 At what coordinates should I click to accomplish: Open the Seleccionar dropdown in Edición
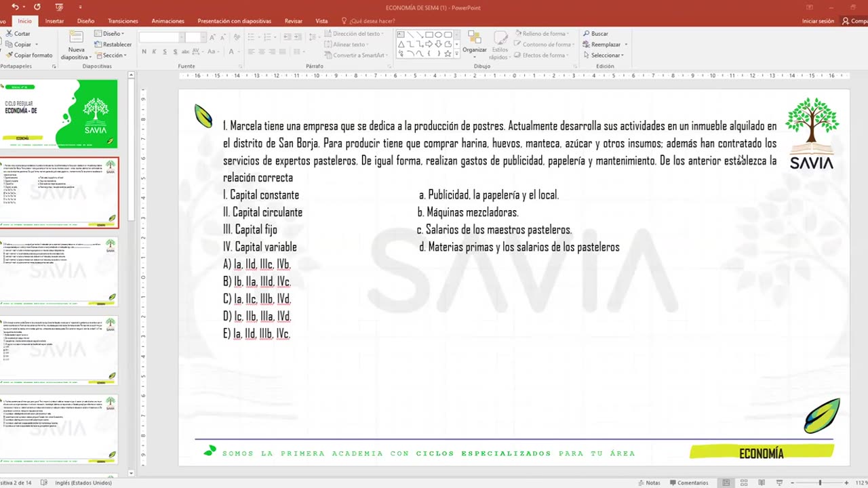(x=605, y=55)
